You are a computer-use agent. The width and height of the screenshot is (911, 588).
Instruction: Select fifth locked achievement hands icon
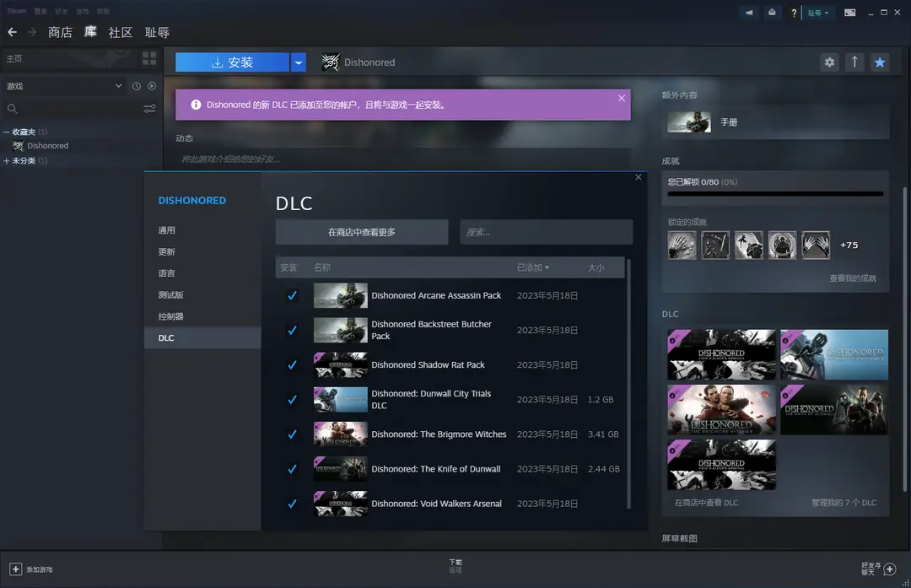pyautogui.click(x=816, y=245)
